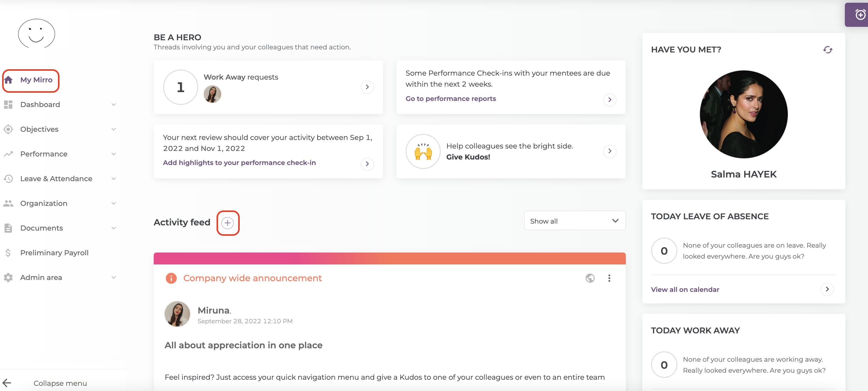Click Collapse menu label
Image resolution: width=868 pixels, height=391 pixels.
pyautogui.click(x=60, y=383)
